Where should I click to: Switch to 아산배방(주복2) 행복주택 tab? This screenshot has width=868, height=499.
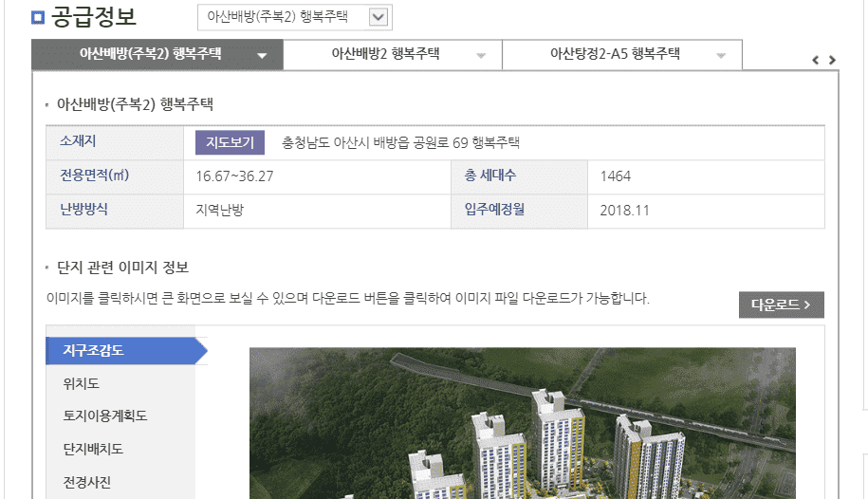pyautogui.click(x=150, y=54)
